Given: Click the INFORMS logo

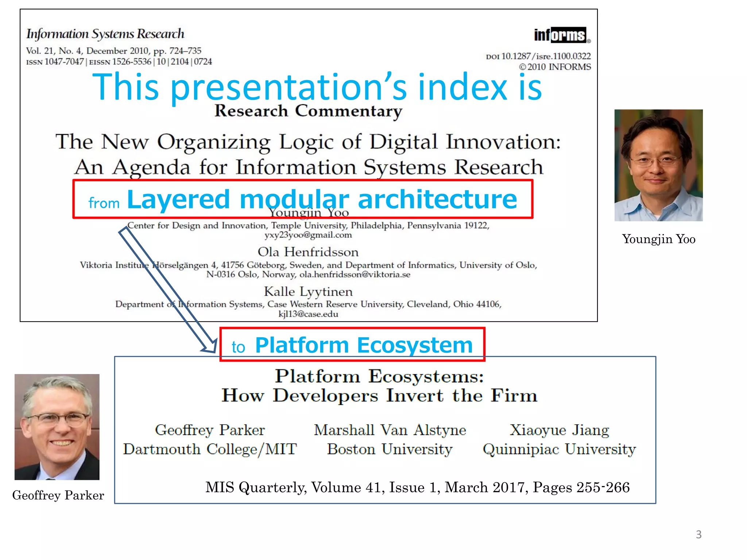Looking at the screenshot, I should (562, 35).
